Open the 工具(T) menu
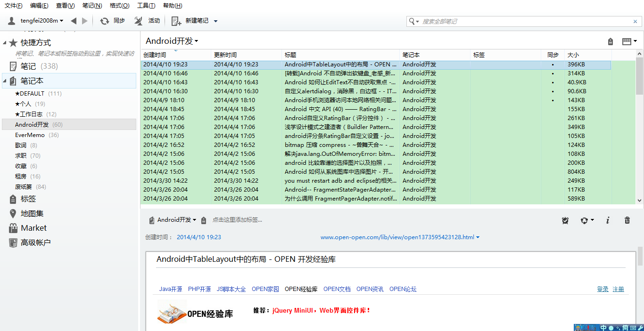 (x=146, y=6)
